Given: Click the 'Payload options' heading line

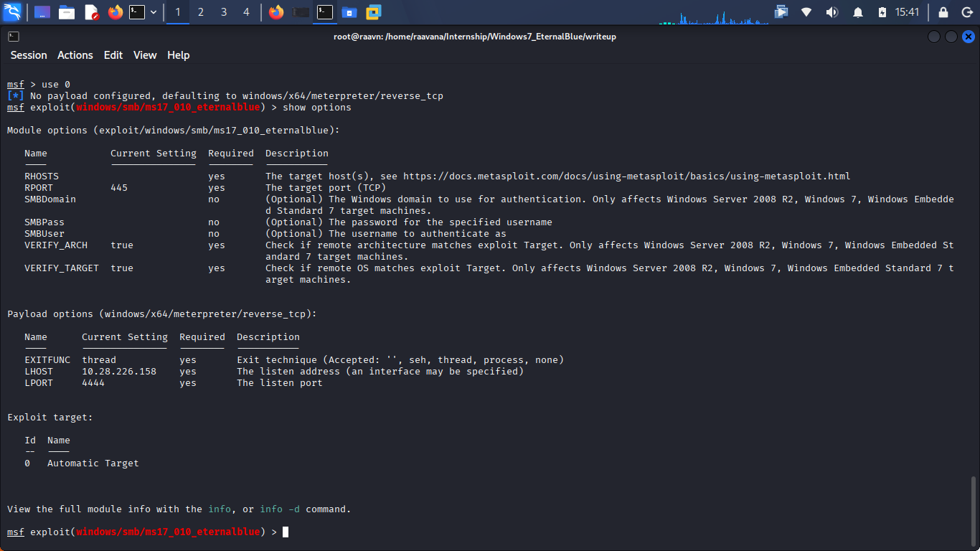Looking at the screenshot, I should [162, 314].
